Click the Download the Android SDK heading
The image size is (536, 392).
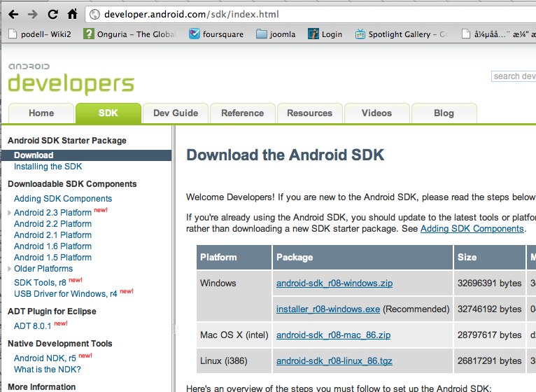point(285,155)
